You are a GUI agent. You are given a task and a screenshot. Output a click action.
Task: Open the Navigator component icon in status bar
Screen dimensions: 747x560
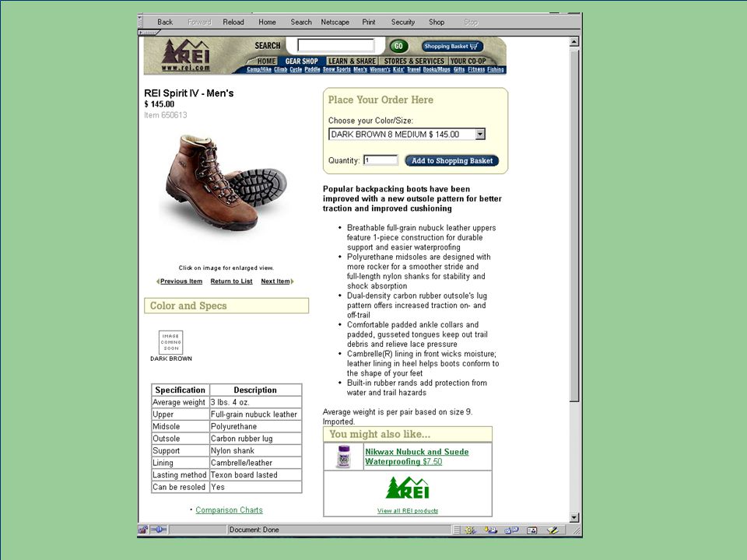point(470,530)
